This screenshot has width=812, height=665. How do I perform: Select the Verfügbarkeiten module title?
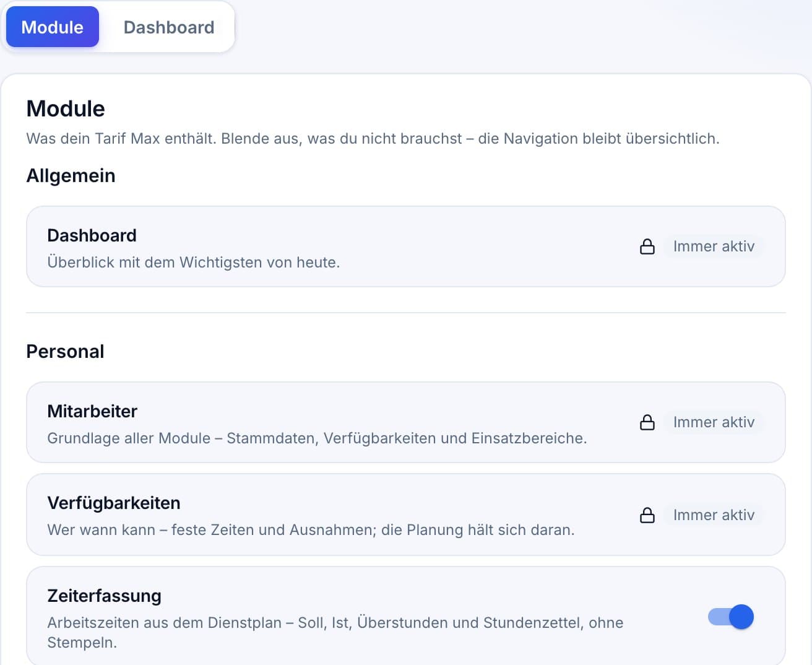coord(114,503)
